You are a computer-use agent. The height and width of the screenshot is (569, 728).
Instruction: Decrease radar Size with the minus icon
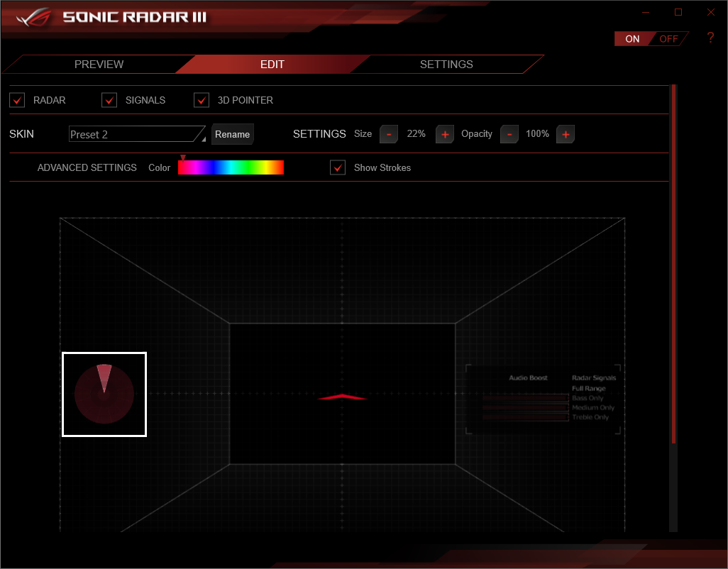coord(388,134)
